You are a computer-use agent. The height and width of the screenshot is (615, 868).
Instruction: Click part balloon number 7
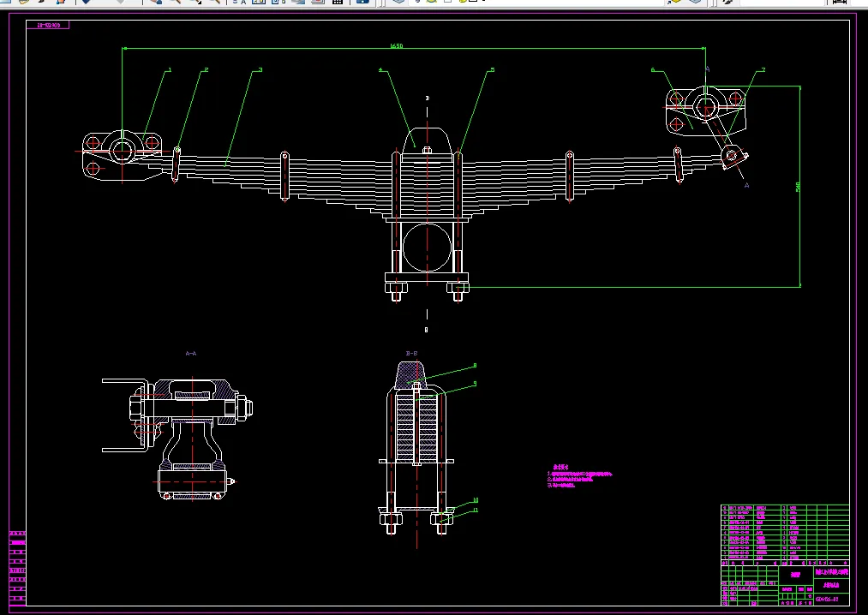pos(763,69)
